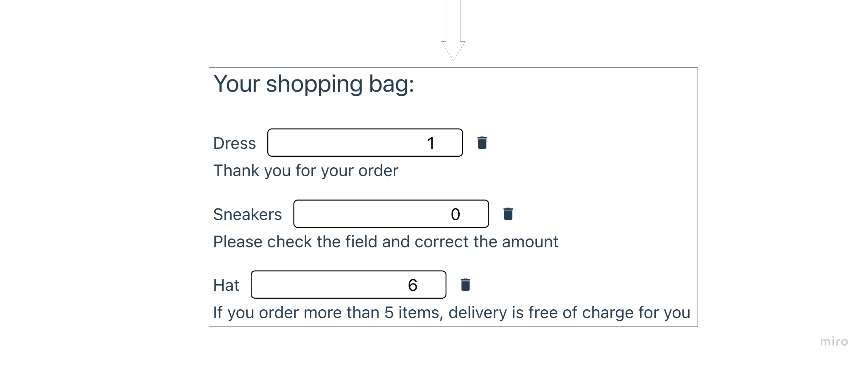Place cursor on Sneakers value 0
The width and height of the screenshot is (868, 366).
point(455,214)
